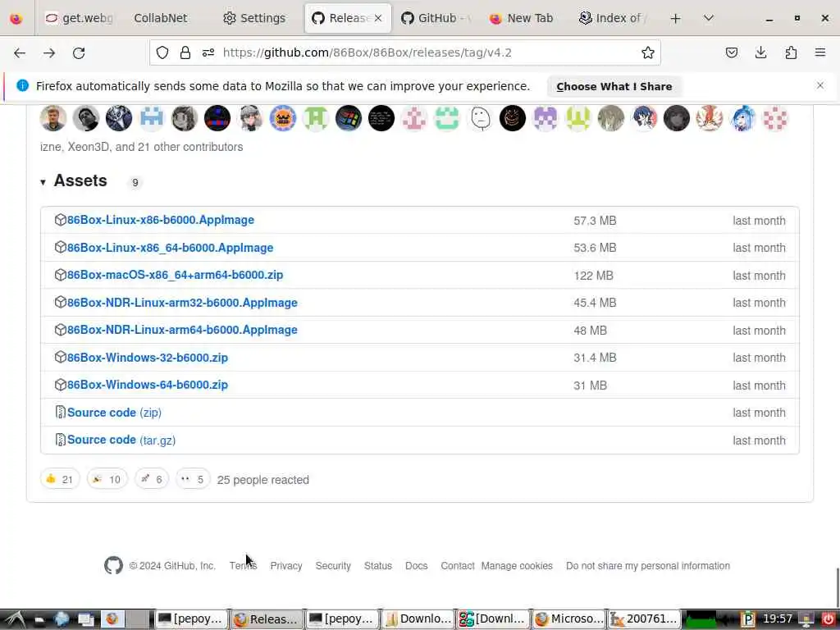Viewport: 840px width, 630px height.
Task: Open the Firefox downloads panel
Action: pos(760,52)
